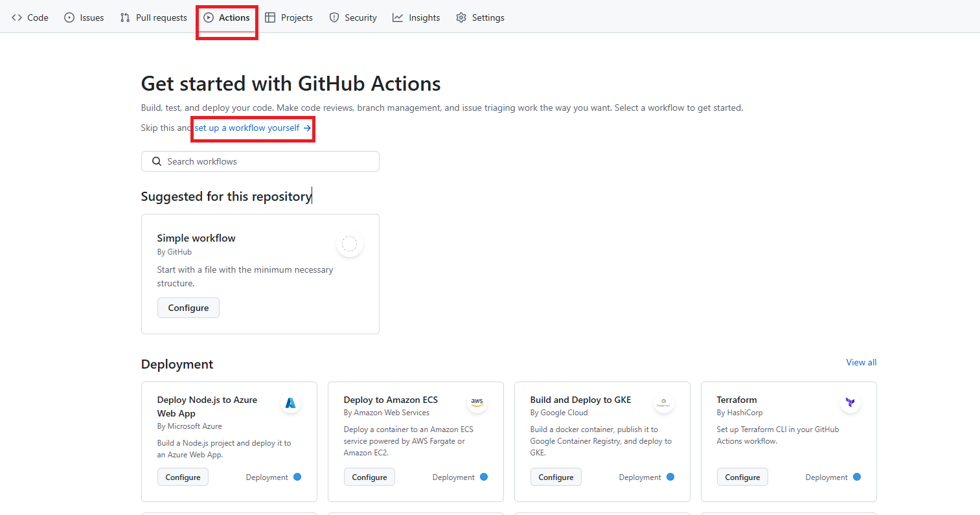Click 'By GitHub' under Simple workflow
The image size is (980, 515).
click(174, 252)
